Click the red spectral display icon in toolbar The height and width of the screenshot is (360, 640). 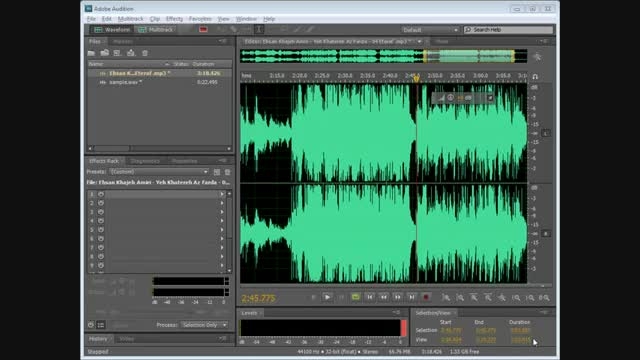tap(203, 29)
